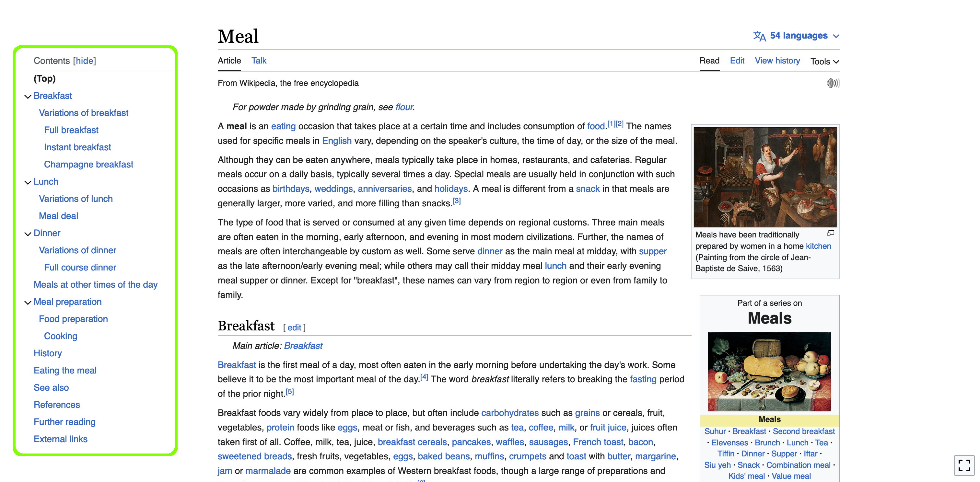Scroll down the main article content

(437, 250)
